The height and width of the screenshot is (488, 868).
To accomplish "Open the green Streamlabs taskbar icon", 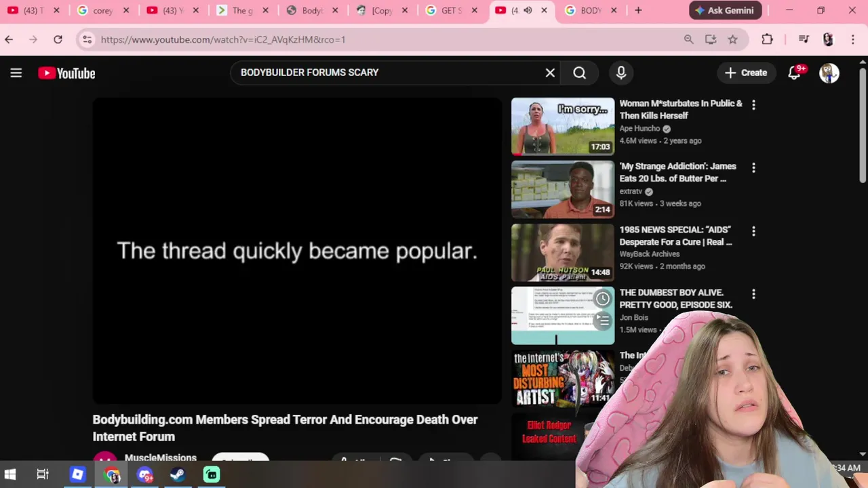I will tap(212, 474).
